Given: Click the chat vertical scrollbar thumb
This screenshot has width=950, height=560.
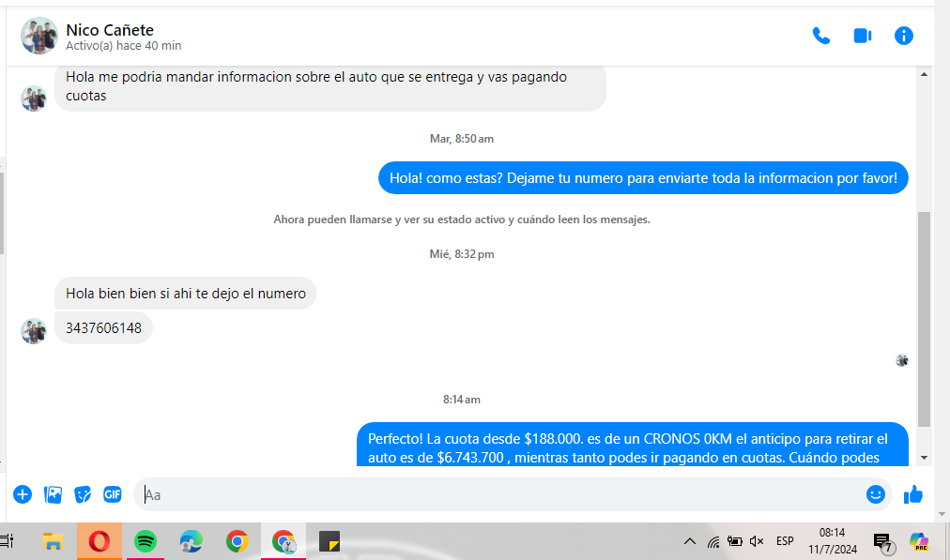Looking at the screenshot, I should (x=924, y=319).
